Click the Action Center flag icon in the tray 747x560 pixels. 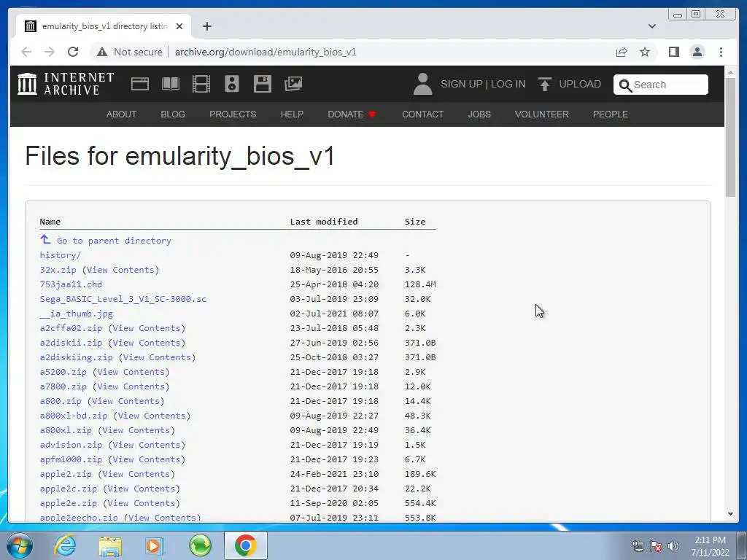pyautogui.click(x=656, y=546)
